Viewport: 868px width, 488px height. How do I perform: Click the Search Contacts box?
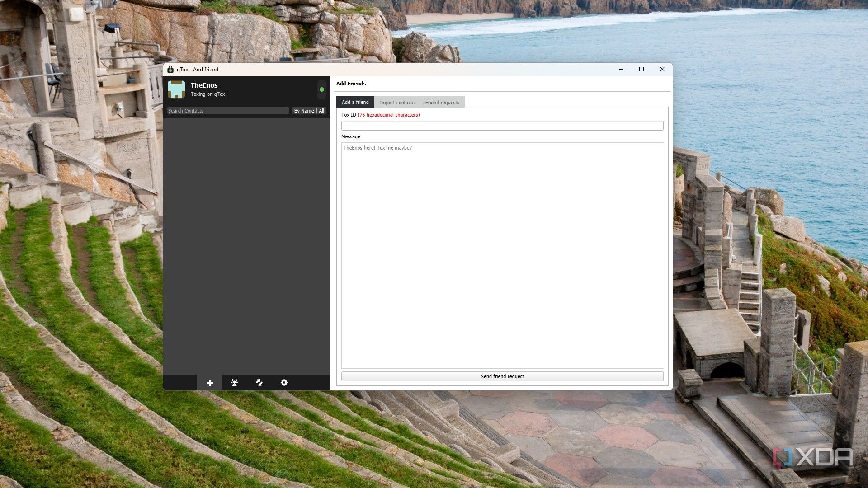click(x=228, y=111)
